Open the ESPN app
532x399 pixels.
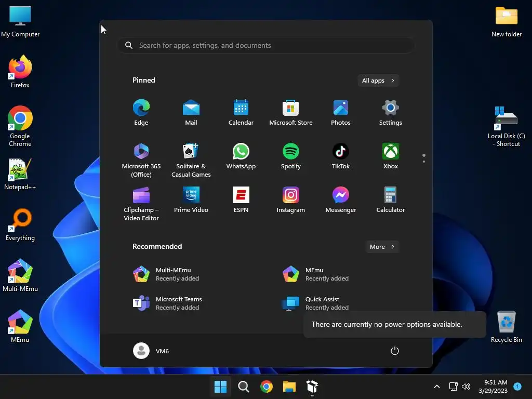click(241, 200)
